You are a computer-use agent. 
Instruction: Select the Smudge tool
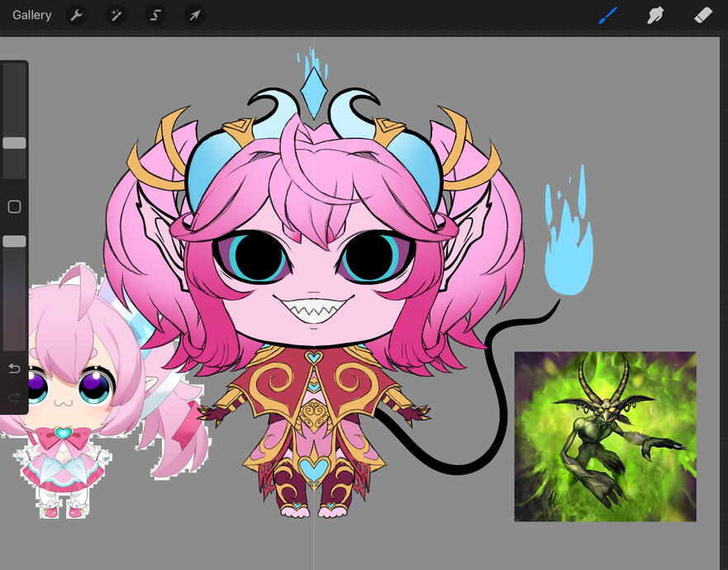pyautogui.click(x=656, y=15)
